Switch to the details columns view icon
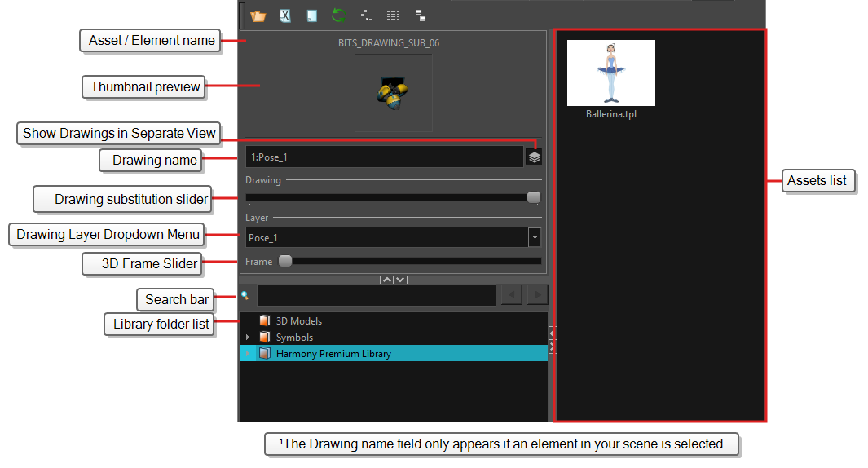Viewport: 868px width, 468px height. tap(393, 15)
